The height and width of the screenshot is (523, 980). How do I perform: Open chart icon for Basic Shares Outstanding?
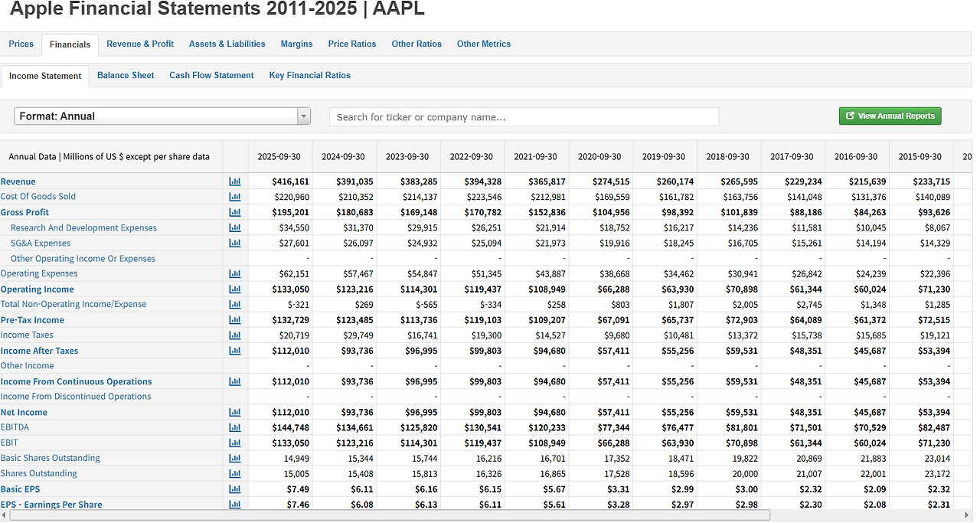click(x=235, y=458)
